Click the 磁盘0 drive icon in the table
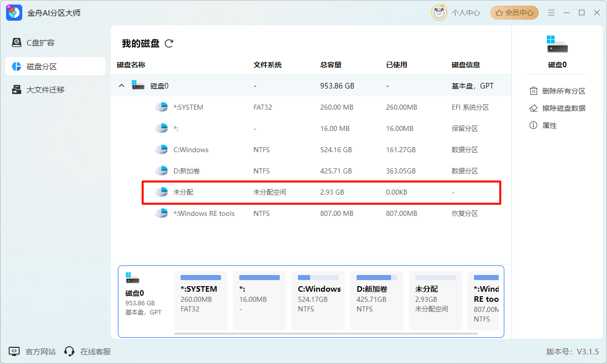The height and width of the screenshot is (364, 607). (x=138, y=85)
